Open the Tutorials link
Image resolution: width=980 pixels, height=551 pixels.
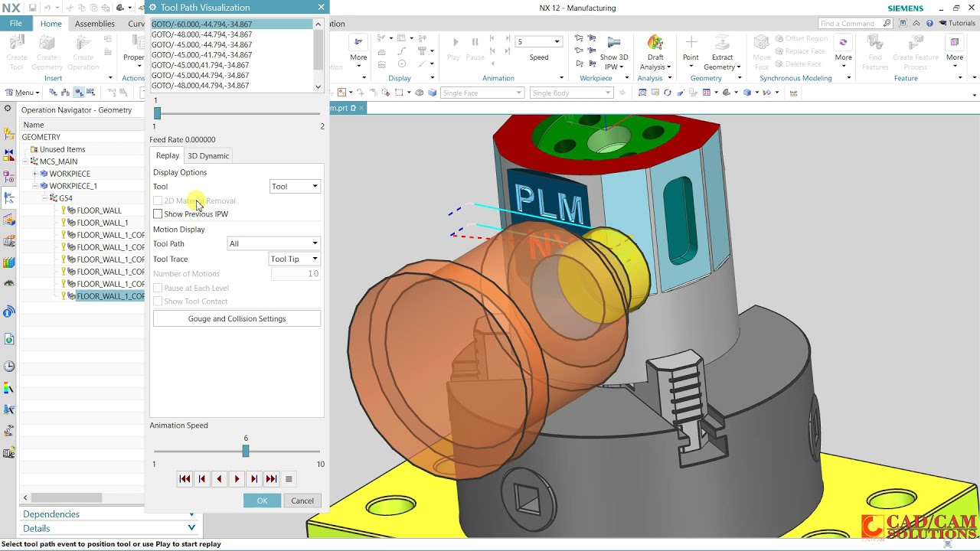957,23
